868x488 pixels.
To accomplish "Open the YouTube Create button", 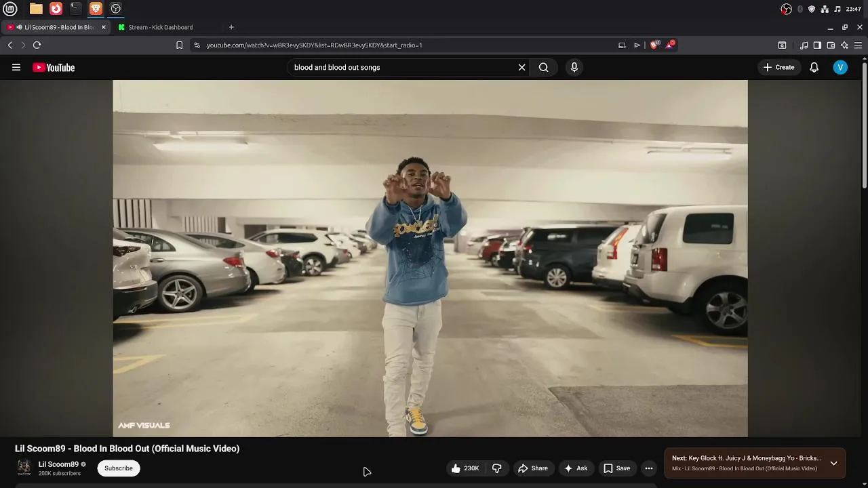I will click(778, 67).
